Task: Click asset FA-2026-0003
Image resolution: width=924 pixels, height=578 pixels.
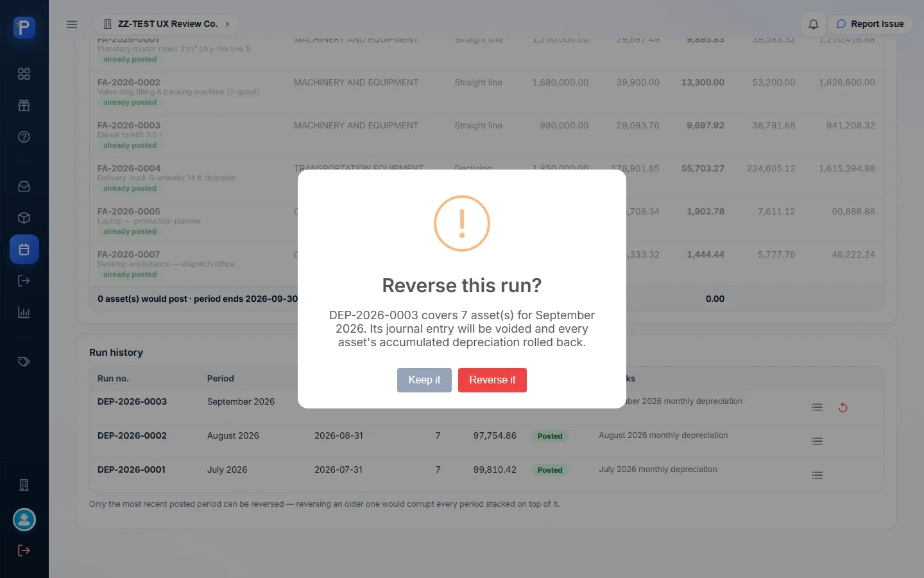Action: click(129, 125)
